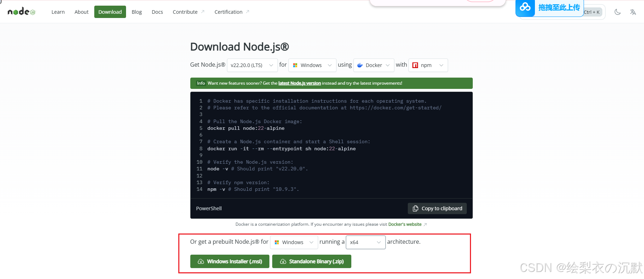Screen dimensions: 644x279
Task: Download the Standalone Binary (.zip)
Action: coord(312,261)
